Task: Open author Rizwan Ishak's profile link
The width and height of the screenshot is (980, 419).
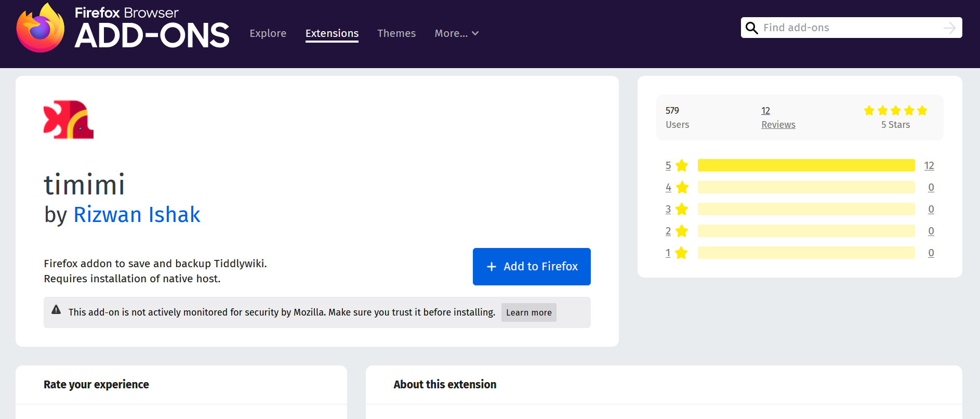Action: [137, 215]
